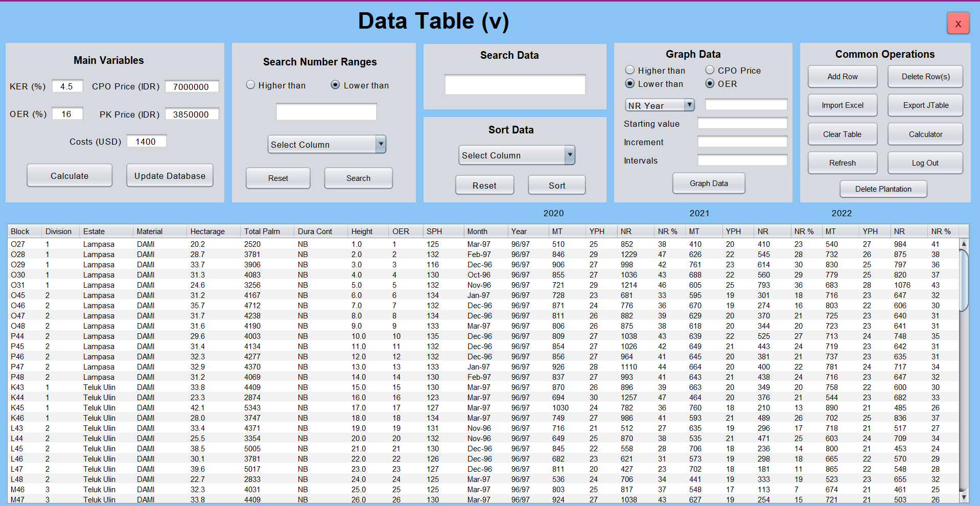
Task: Click the Dura Cont column header
Action: (x=321, y=231)
